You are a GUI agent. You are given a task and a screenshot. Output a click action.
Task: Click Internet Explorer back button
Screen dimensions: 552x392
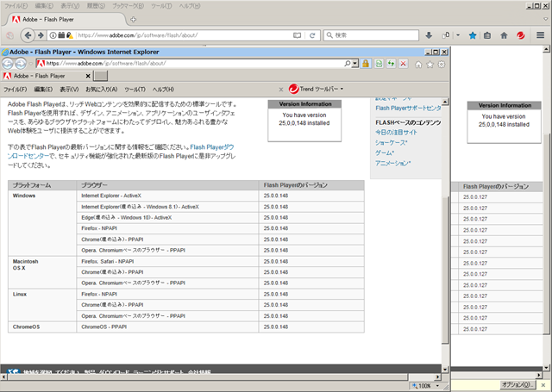[8, 64]
